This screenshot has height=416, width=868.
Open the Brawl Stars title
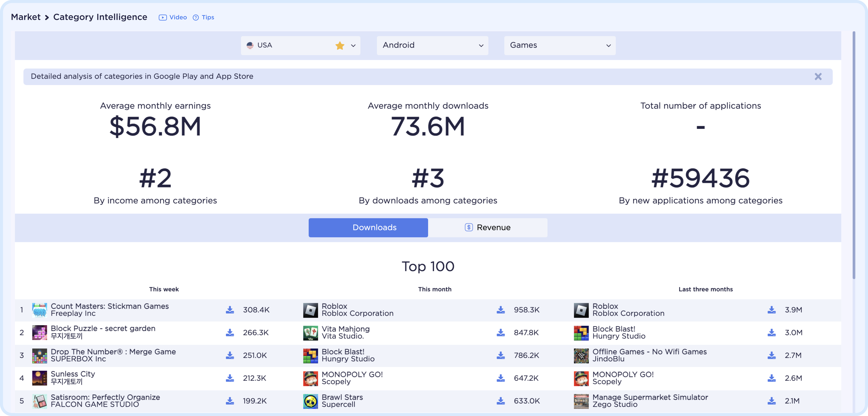342,397
